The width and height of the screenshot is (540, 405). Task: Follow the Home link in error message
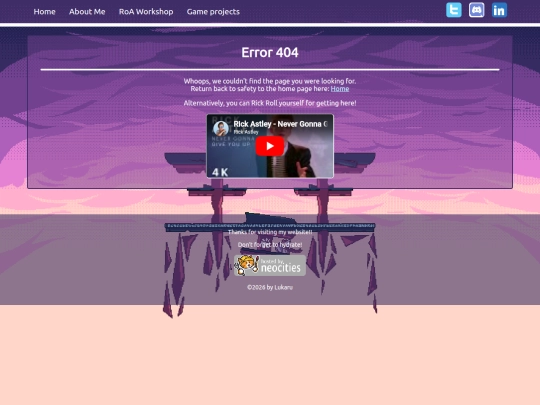click(340, 89)
